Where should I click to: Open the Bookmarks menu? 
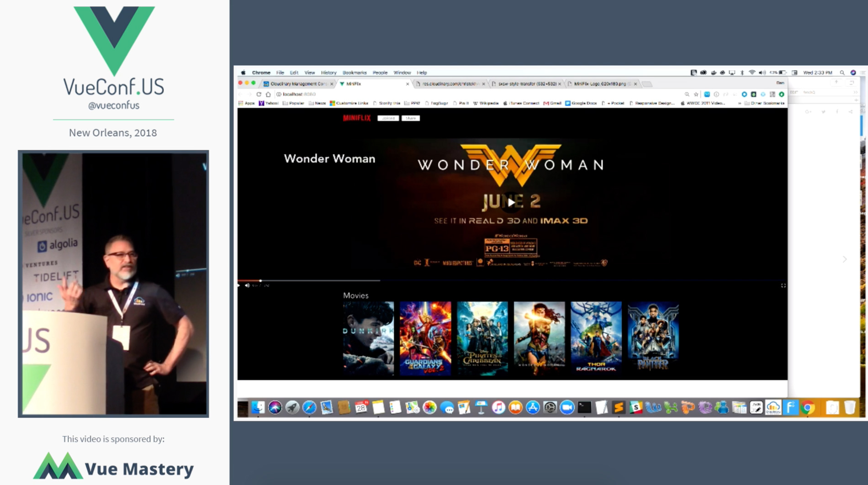point(355,73)
